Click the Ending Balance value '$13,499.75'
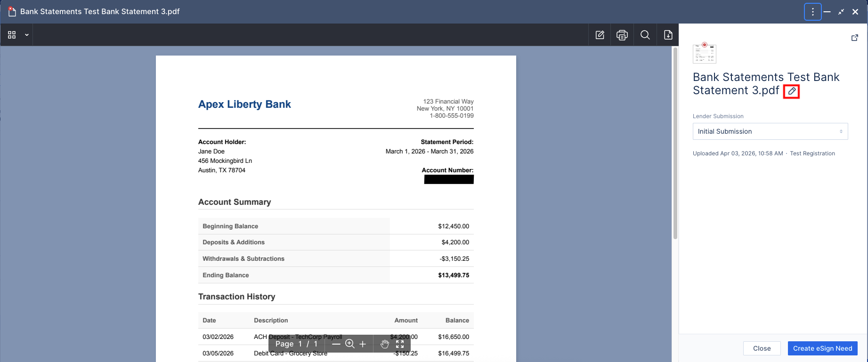 pyautogui.click(x=454, y=275)
